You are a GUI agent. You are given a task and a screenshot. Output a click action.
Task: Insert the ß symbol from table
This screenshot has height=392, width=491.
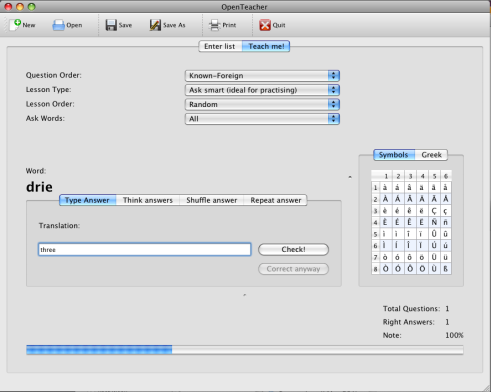(446, 269)
